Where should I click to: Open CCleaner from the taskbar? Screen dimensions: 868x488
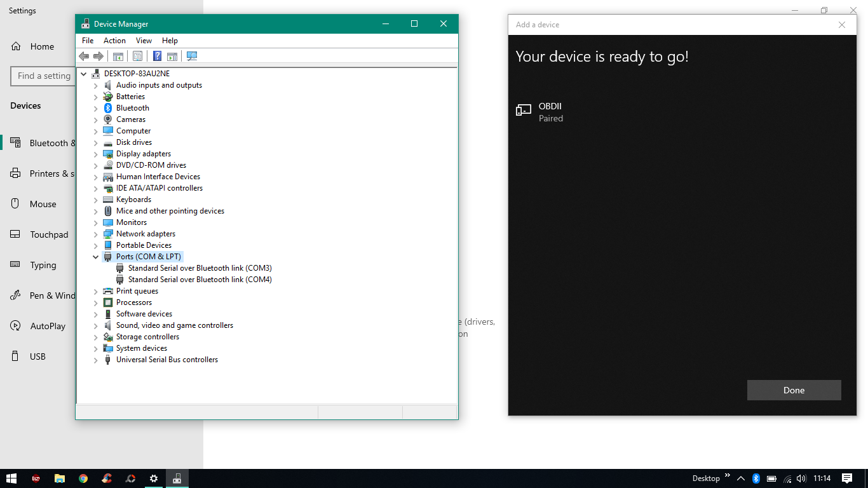tap(107, 478)
